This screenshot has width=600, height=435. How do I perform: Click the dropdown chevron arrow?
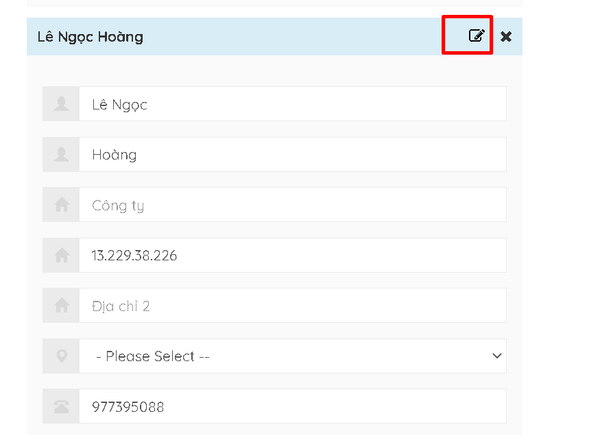point(497,356)
